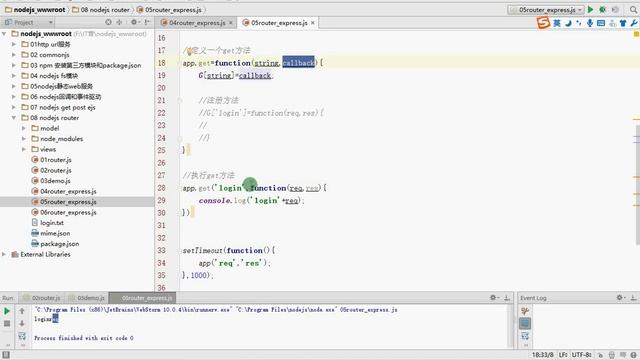This screenshot has height=360, width=640.
Task: Expand the 02 commonjs folder
Action: 14,55
